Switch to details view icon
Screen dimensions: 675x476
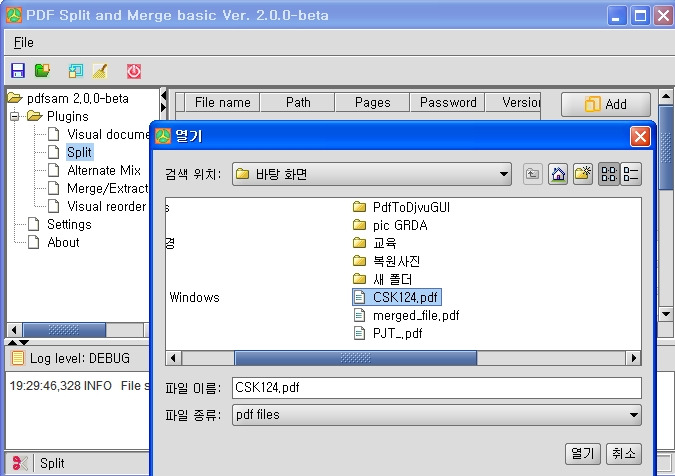631,174
